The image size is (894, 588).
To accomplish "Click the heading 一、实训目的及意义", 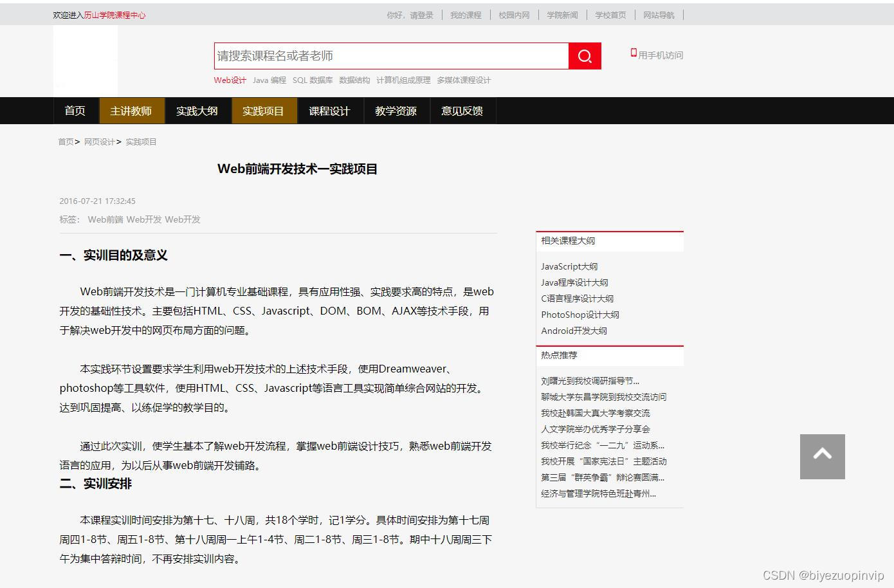I will 113,255.
